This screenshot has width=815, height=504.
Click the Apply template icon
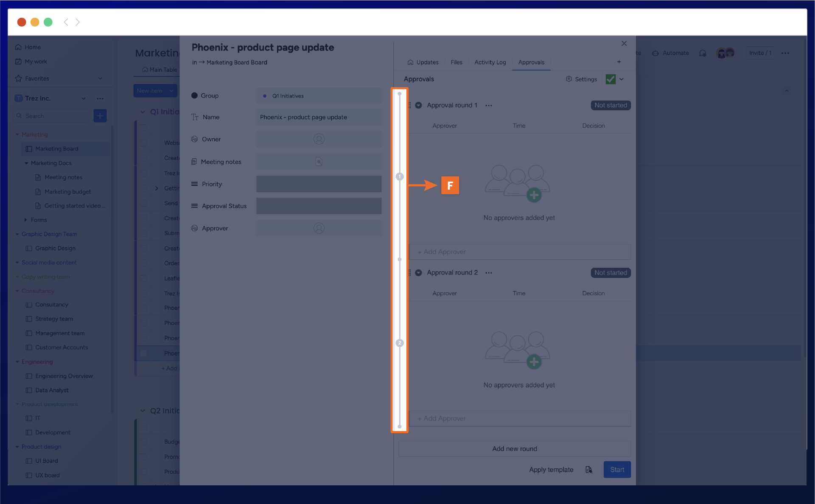(x=589, y=470)
